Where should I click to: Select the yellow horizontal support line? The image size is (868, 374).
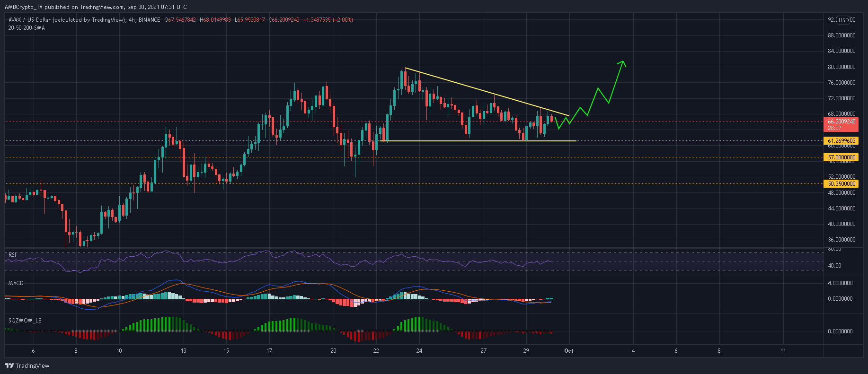tap(478, 141)
